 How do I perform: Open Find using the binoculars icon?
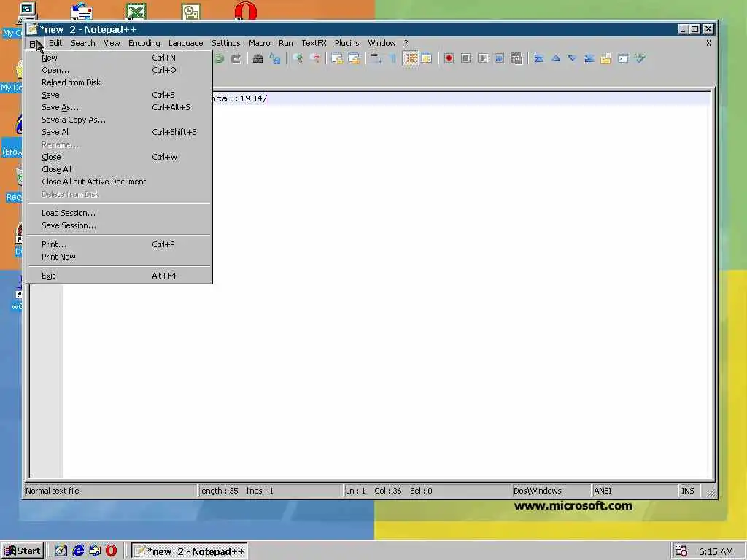[258, 58]
